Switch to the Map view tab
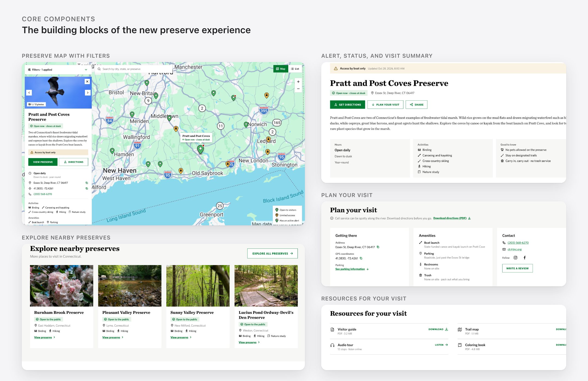The width and height of the screenshot is (588, 381). click(x=281, y=69)
